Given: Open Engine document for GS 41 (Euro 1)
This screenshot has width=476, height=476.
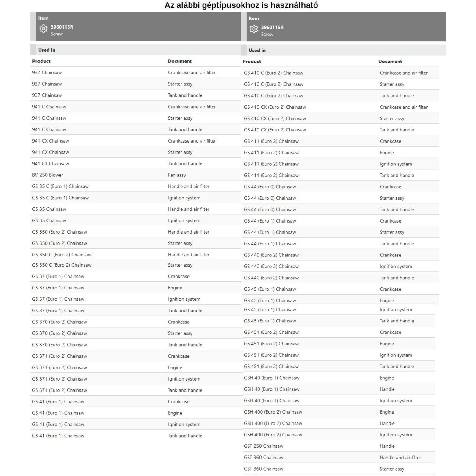Looking at the screenshot, I should point(175,413).
